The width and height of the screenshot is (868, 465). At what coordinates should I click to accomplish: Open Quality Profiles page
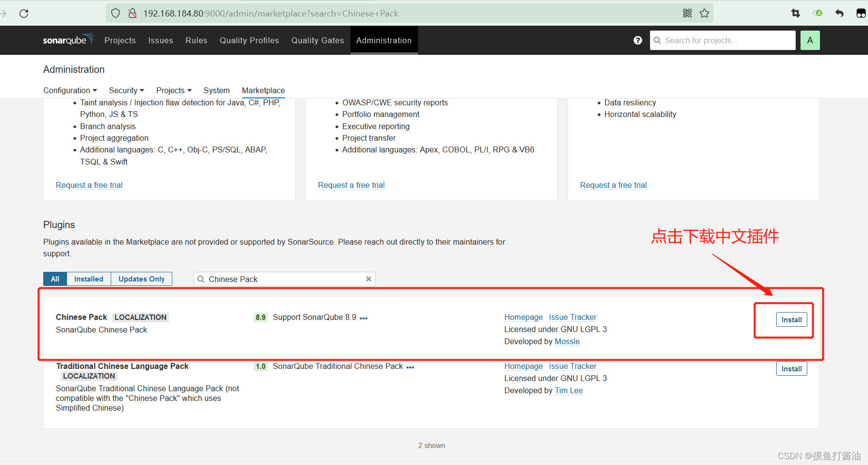click(x=249, y=40)
